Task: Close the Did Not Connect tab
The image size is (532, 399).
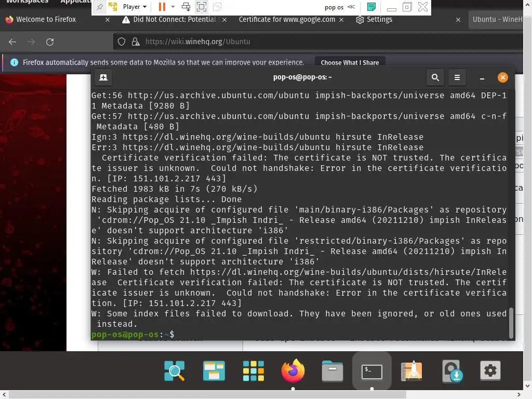Action: [224, 20]
